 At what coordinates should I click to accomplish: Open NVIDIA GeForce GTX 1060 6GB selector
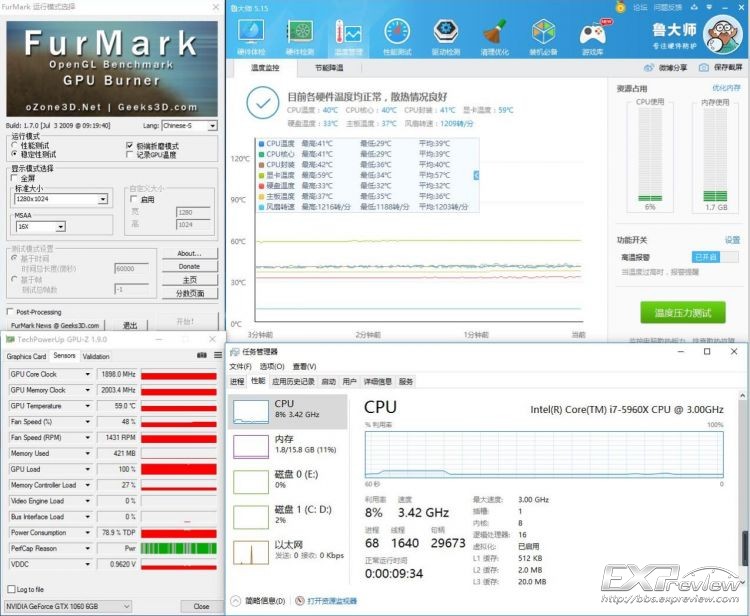coord(67,606)
